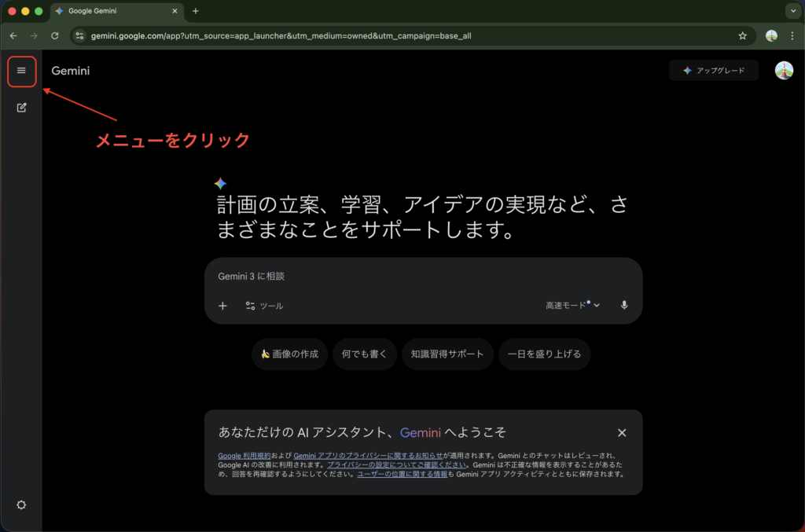Open the Google 利用規約 link
The width and height of the screenshot is (805, 532).
click(244, 456)
